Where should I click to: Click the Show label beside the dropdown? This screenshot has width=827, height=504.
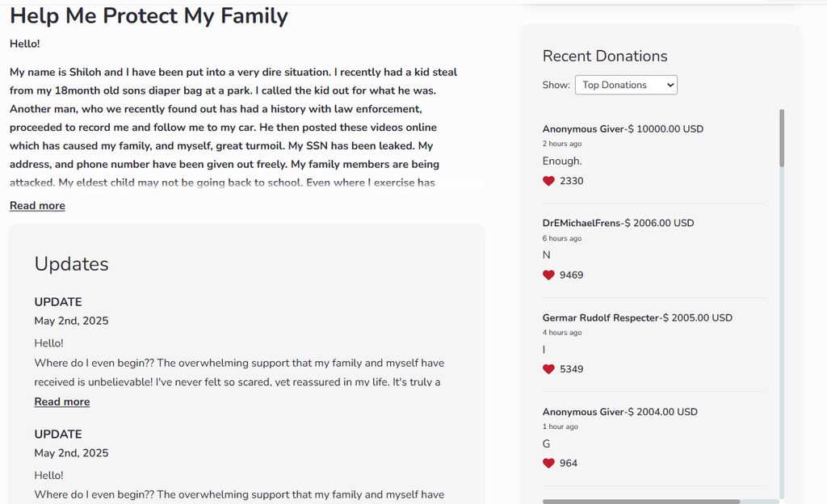(x=556, y=85)
